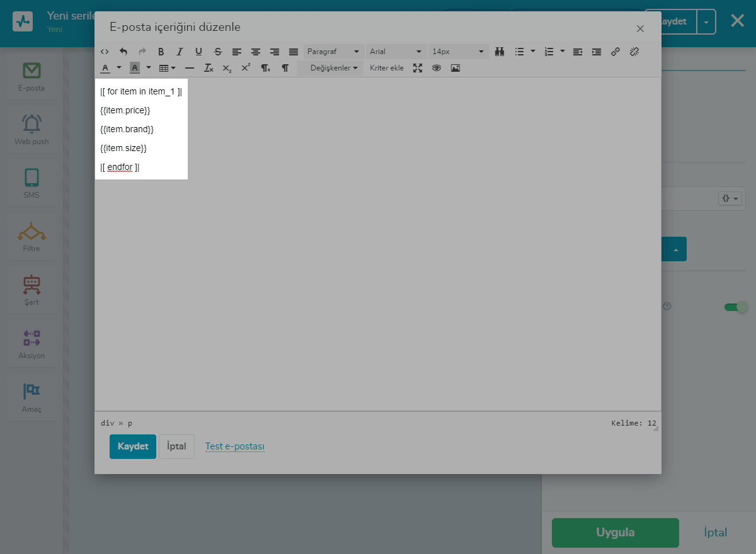Apply current background highlight color
Image resolution: width=756 pixels, height=554 pixels.
point(135,68)
